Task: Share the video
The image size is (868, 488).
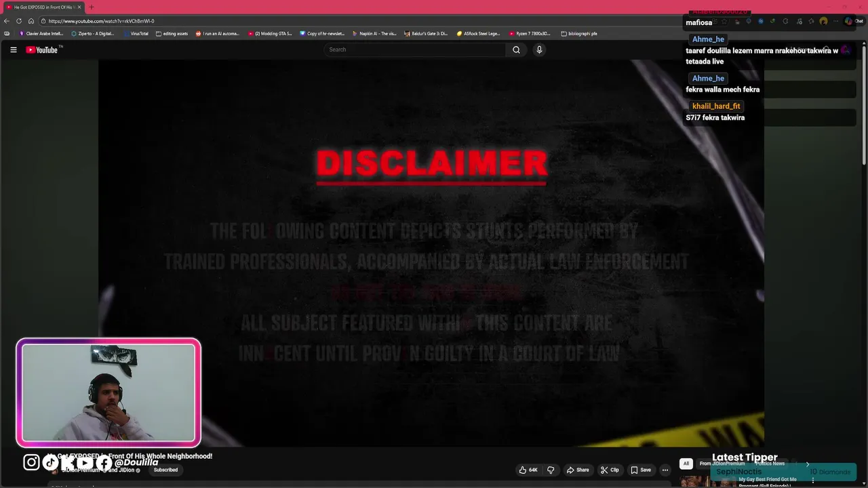Action: coord(578,470)
